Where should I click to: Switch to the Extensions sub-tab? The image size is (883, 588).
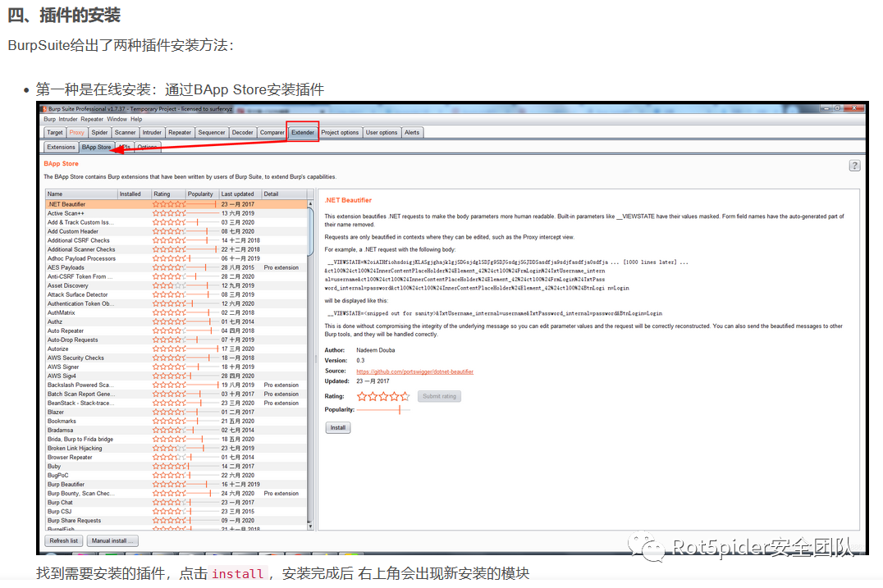tap(61, 148)
